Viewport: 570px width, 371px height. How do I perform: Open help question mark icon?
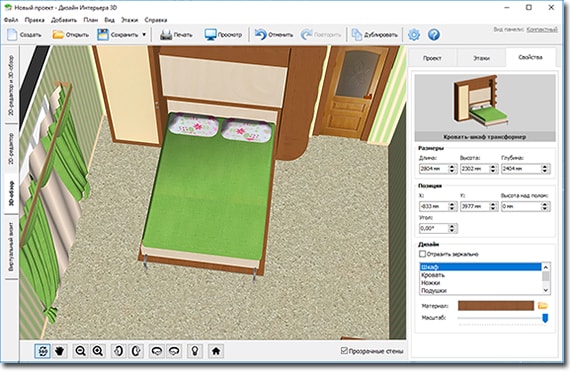(434, 35)
